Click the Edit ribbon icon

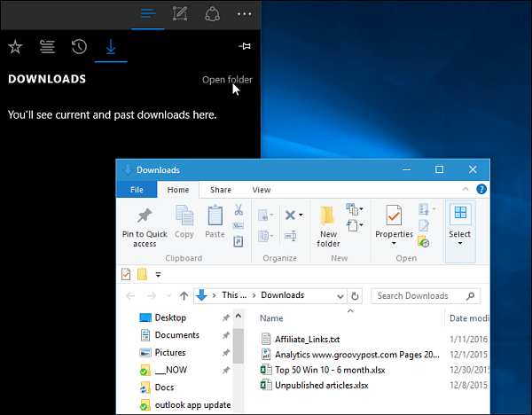(424, 225)
